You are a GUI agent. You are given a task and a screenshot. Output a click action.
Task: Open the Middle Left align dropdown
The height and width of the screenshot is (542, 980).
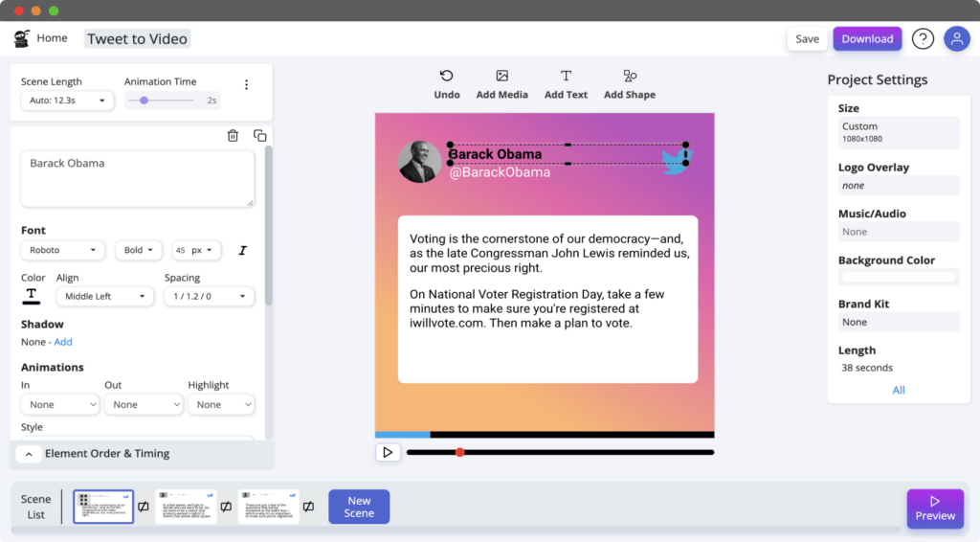click(x=104, y=296)
